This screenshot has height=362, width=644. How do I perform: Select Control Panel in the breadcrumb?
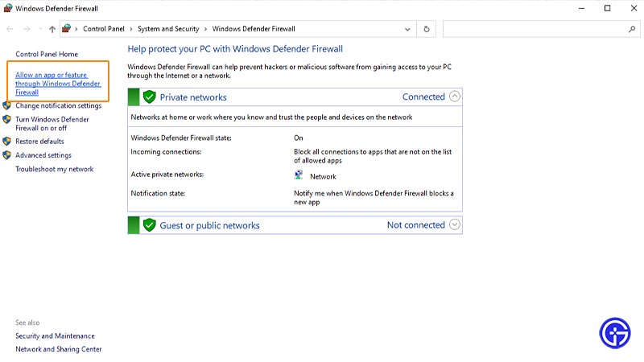[x=104, y=29]
